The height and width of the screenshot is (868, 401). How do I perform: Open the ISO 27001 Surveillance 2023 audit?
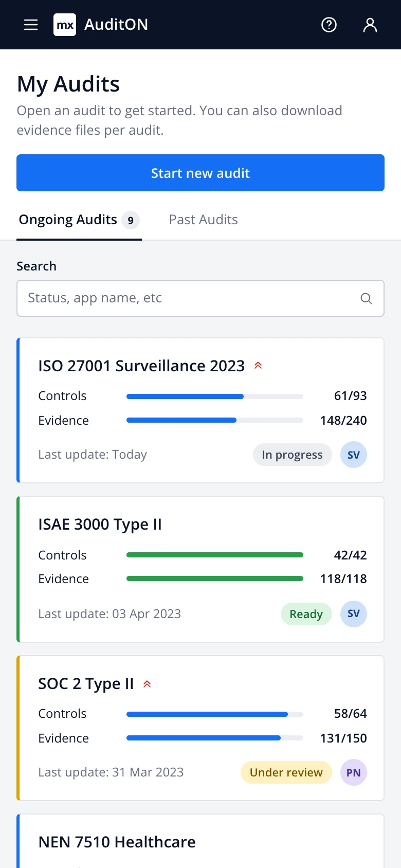tap(141, 366)
